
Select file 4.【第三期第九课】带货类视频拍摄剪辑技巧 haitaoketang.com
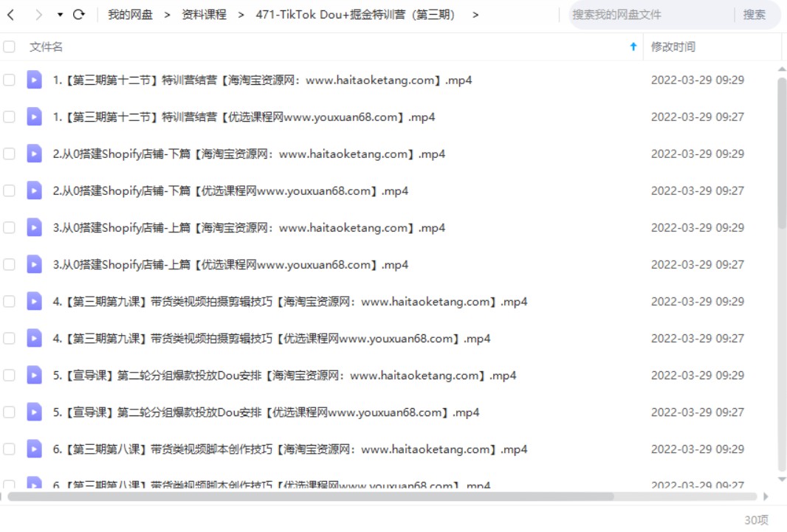tap(290, 301)
